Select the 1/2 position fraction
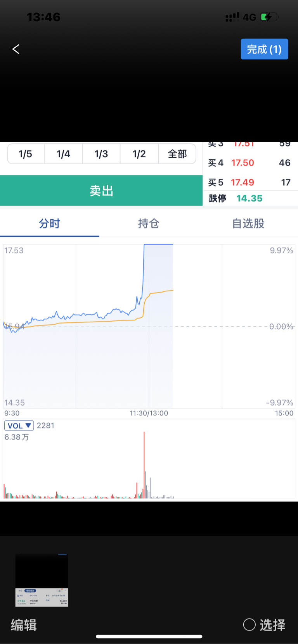The width and height of the screenshot is (298, 644). [x=139, y=154]
